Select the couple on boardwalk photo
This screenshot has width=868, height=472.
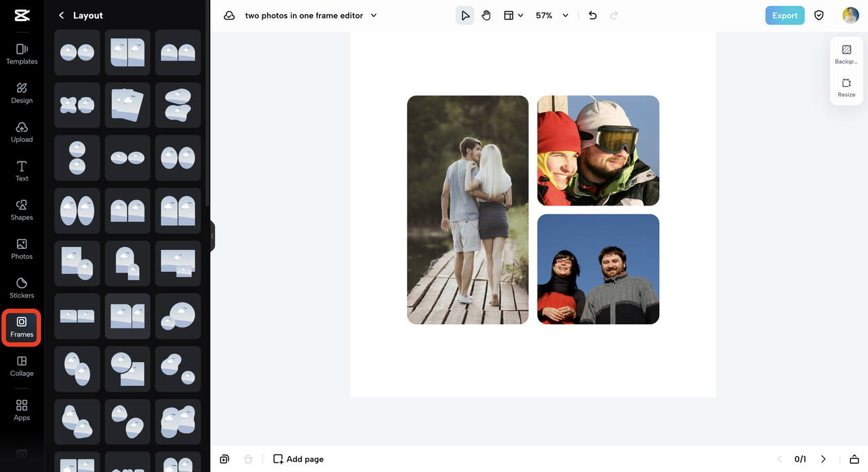point(468,210)
